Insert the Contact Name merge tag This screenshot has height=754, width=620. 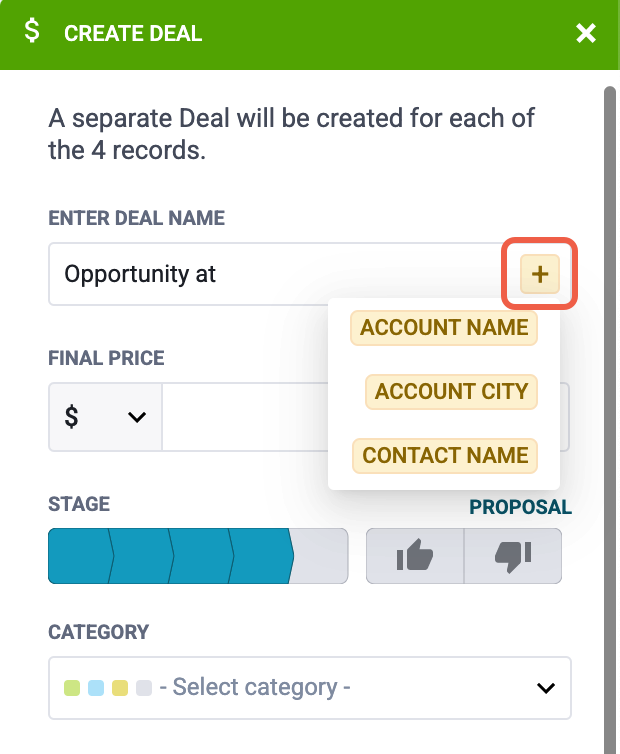(445, 455)
